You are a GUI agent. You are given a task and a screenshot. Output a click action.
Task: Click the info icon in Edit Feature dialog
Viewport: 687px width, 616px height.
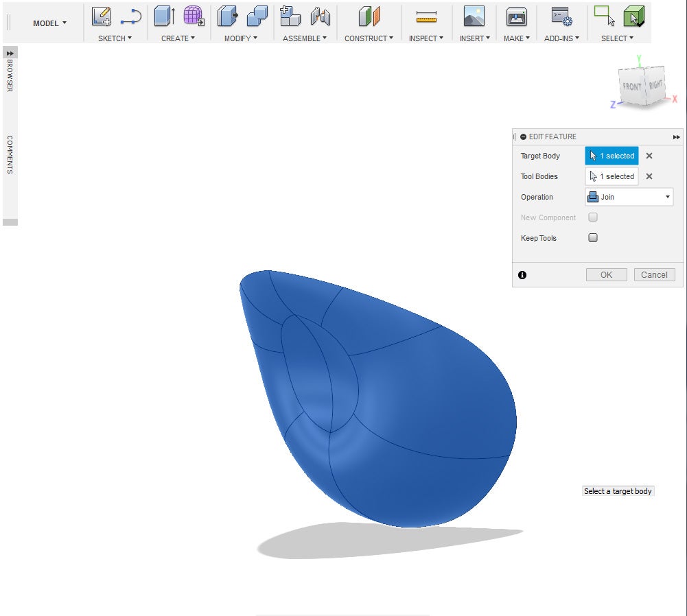[522, 275]
